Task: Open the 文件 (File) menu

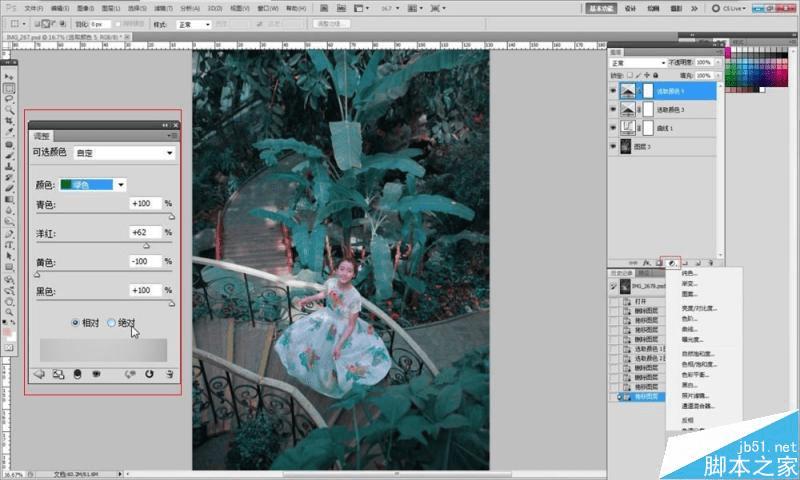Action: click(x=32, y=7)
